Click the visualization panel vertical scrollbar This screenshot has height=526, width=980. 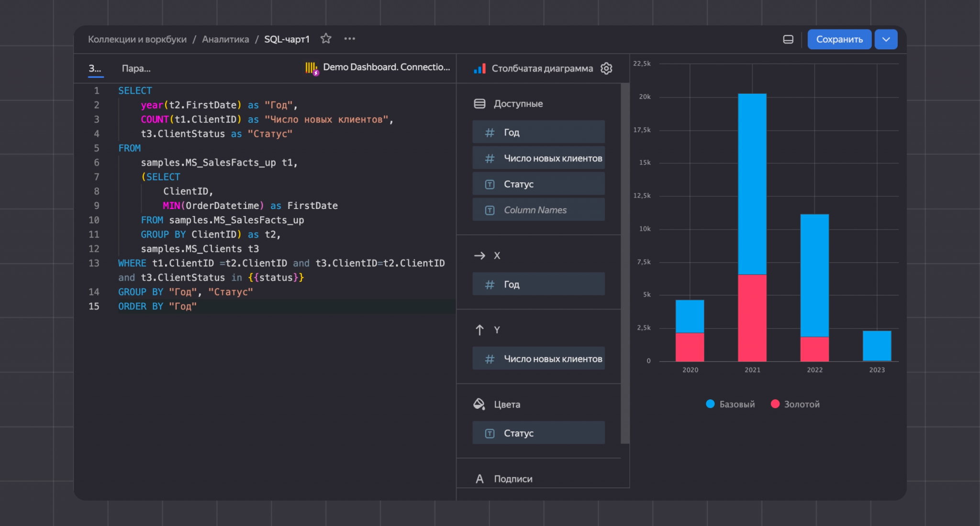[624, 263]
